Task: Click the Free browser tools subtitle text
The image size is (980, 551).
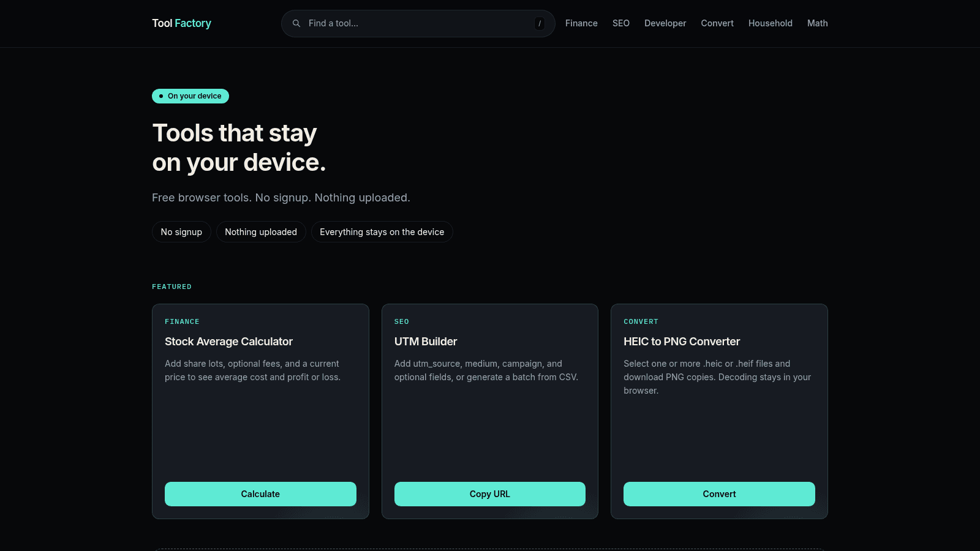Action: click(x=281, y=198)
